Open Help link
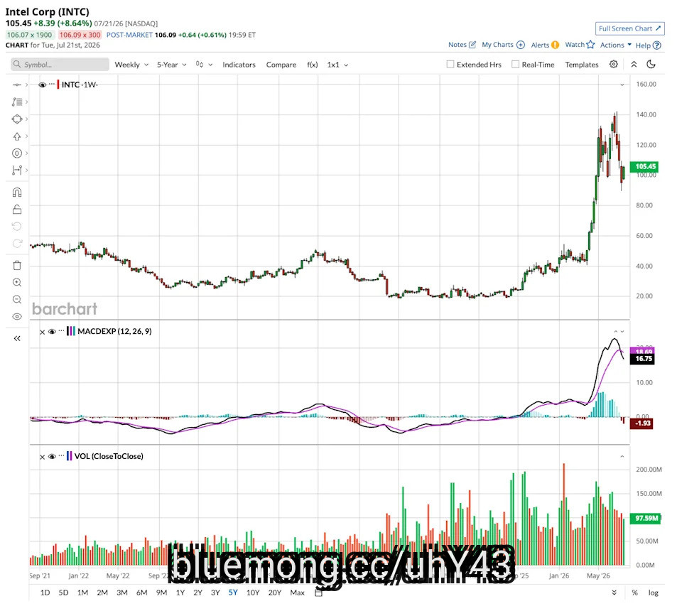682x616 pixels. (x=648, y=45)
